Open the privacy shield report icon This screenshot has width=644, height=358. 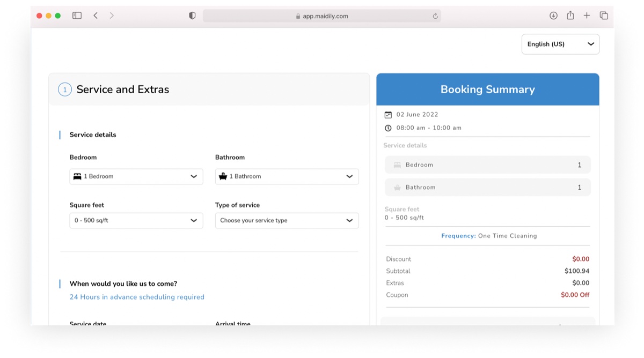[x=192, y=16]
